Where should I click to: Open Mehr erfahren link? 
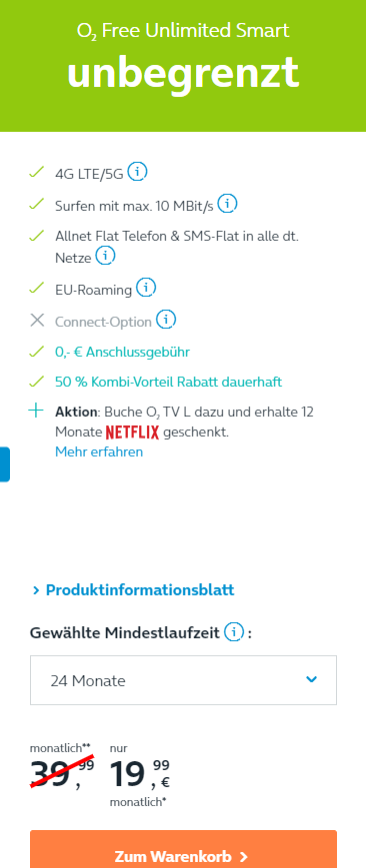pos(99,451)
